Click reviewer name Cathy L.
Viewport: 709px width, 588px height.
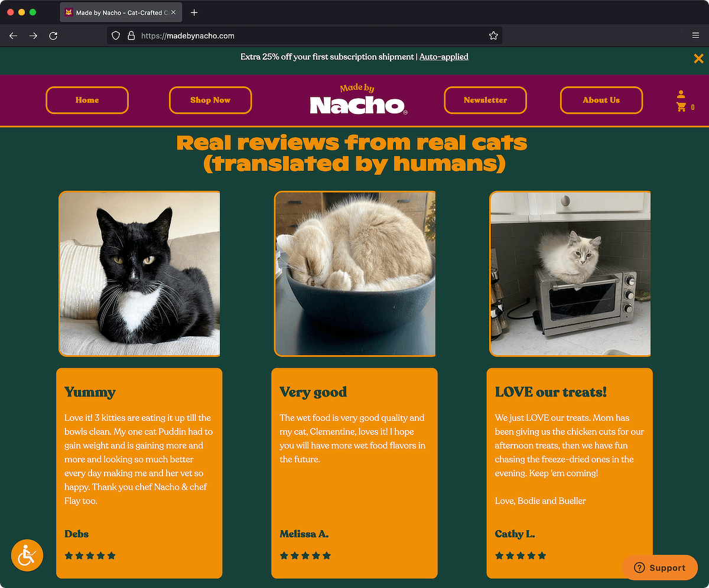coord(515,534)
